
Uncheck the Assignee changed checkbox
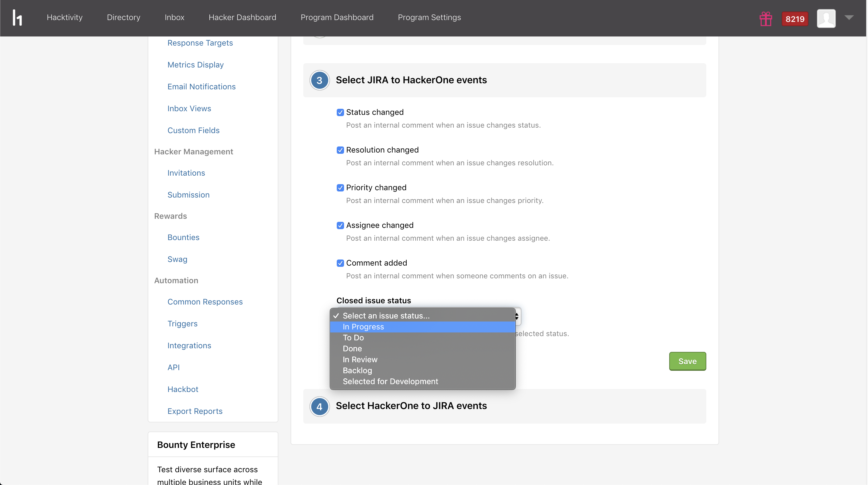(340, 225)
